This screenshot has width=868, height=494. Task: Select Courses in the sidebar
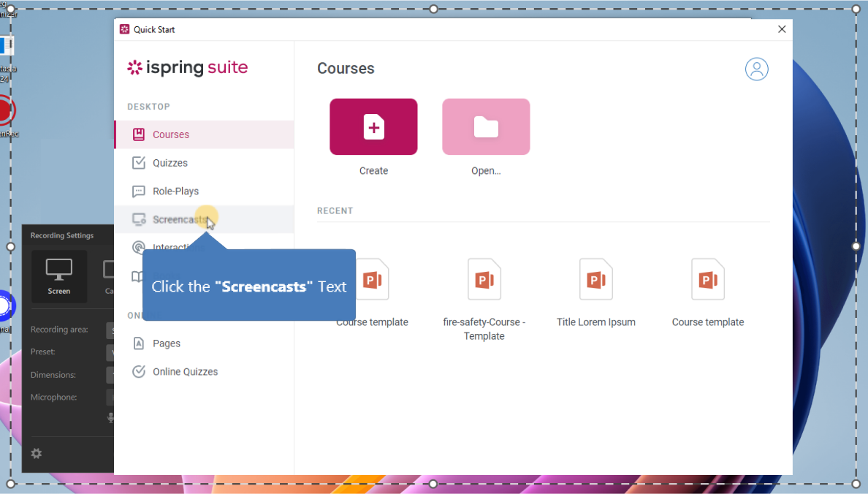pyautogui.click(x=204, y=134)
